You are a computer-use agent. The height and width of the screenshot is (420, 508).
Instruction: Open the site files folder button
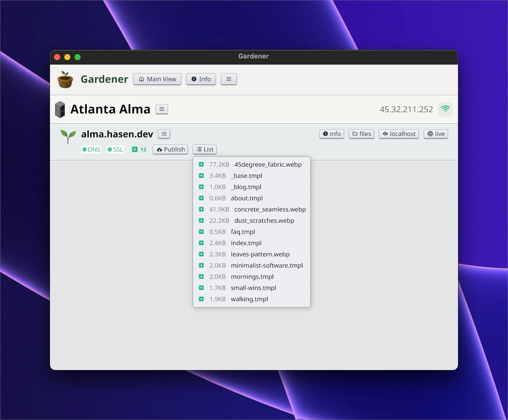(361, 134)
